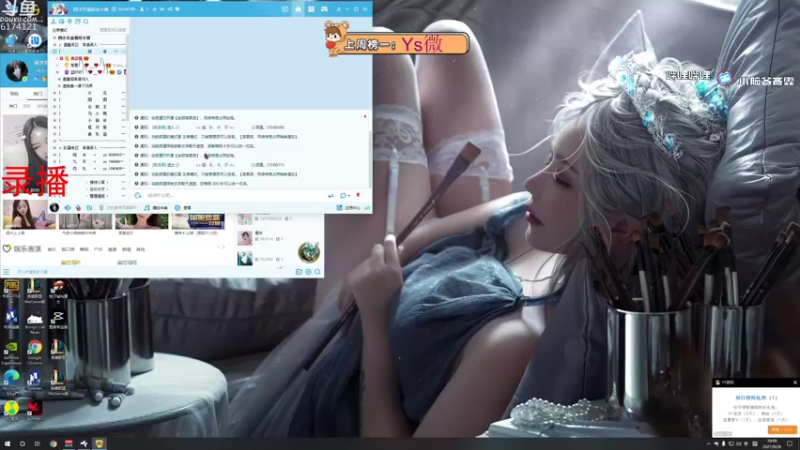Click the orange button in YY popup
The width and height of the screenshot is (800, 450).
click(782, 430)
